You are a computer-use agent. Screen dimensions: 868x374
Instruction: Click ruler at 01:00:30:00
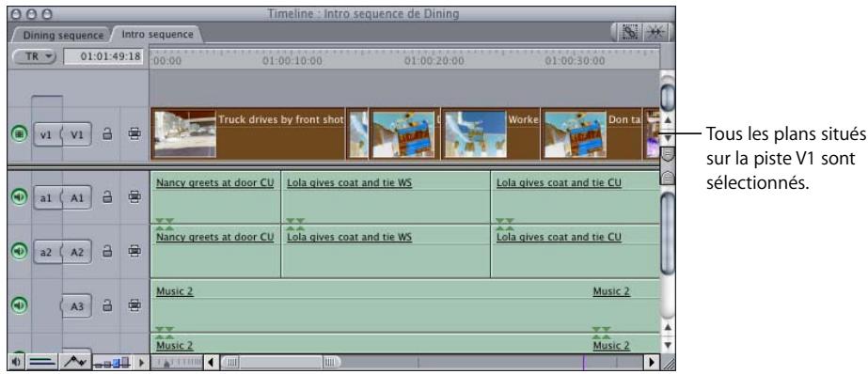575,60
